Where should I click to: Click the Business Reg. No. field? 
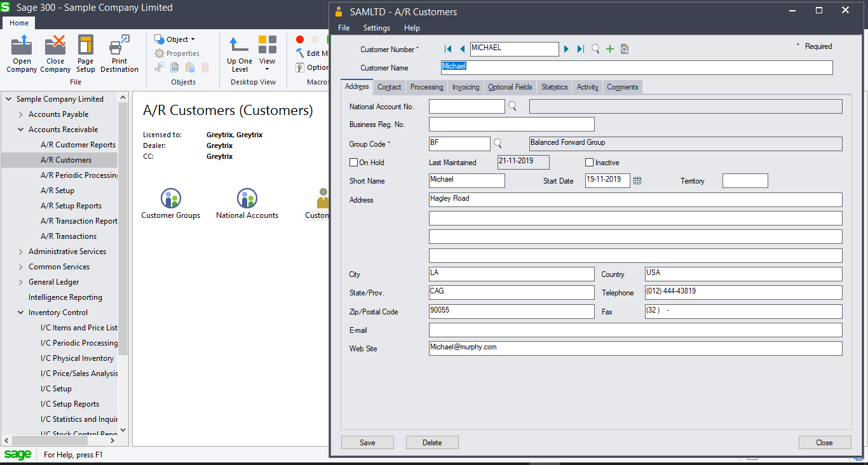(x=512, y=125)
